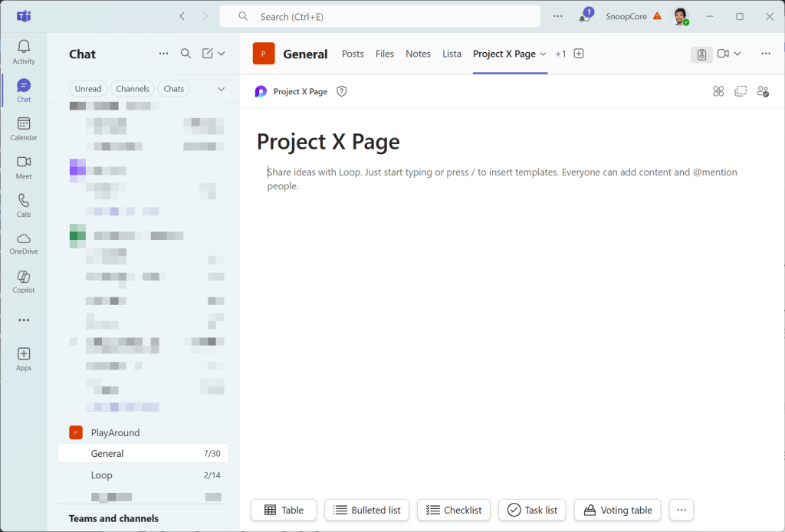
Task: Switch to the Files tab
Action: tap(385, 54)
